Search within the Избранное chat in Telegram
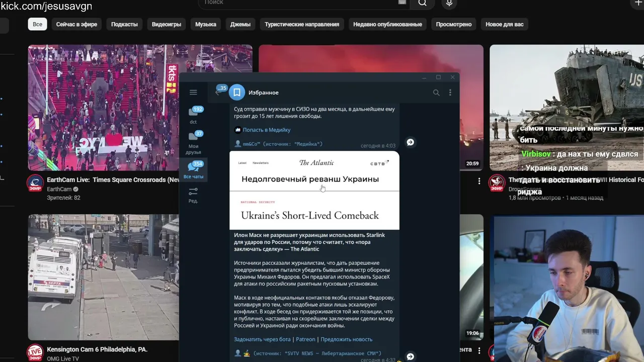Image resolution: width=644 pixels, height=362 pixels. tap(436, 93)
